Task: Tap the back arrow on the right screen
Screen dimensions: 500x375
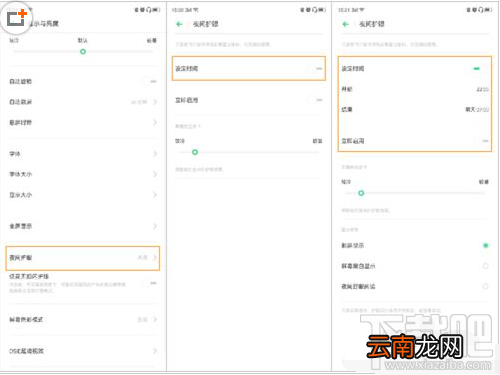Action: (x=345, y=24)
